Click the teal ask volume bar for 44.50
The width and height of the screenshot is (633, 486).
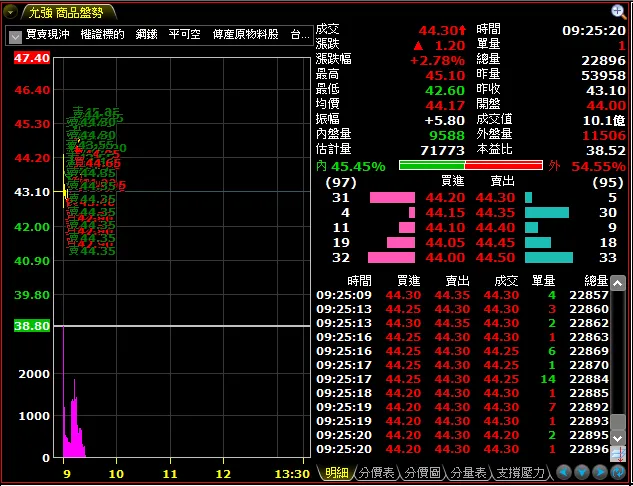point(549,258)
